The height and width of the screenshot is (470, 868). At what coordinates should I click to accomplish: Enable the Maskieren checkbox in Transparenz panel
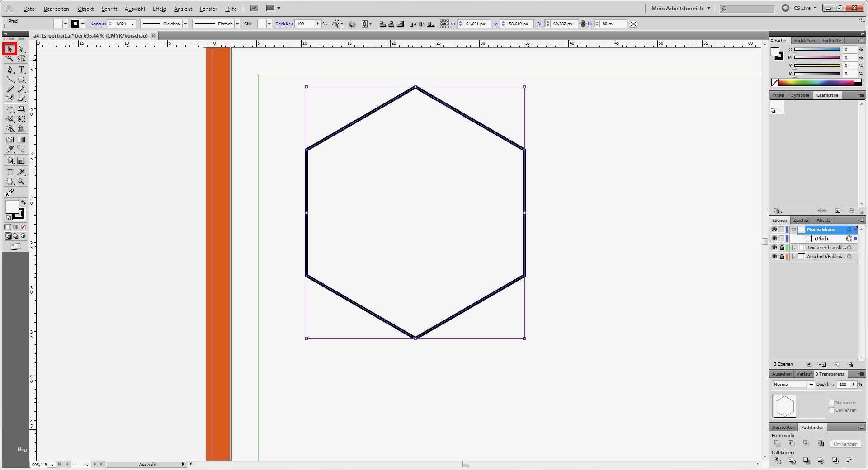click(832, 402)
